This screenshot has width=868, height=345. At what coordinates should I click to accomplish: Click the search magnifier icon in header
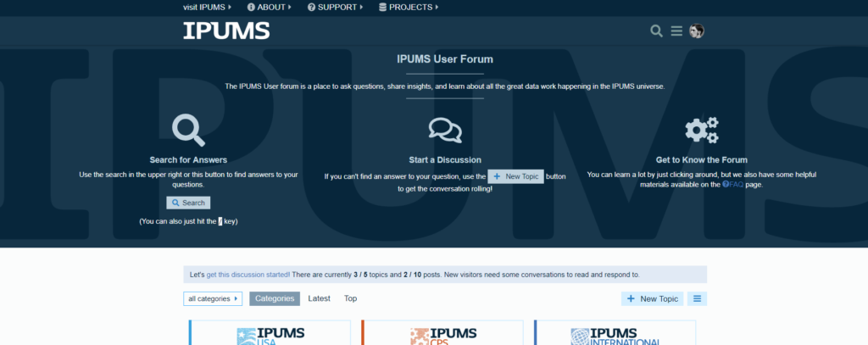(x=657, y=31)
